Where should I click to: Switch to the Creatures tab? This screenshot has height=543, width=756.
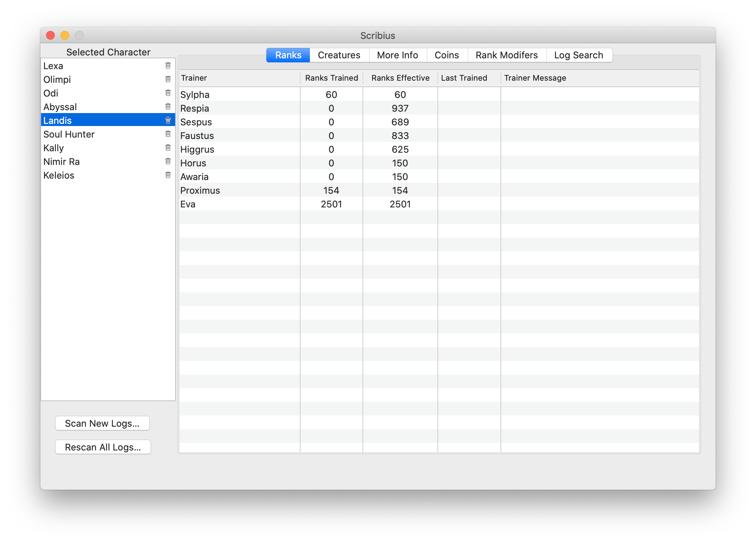[x=339, y=55]
